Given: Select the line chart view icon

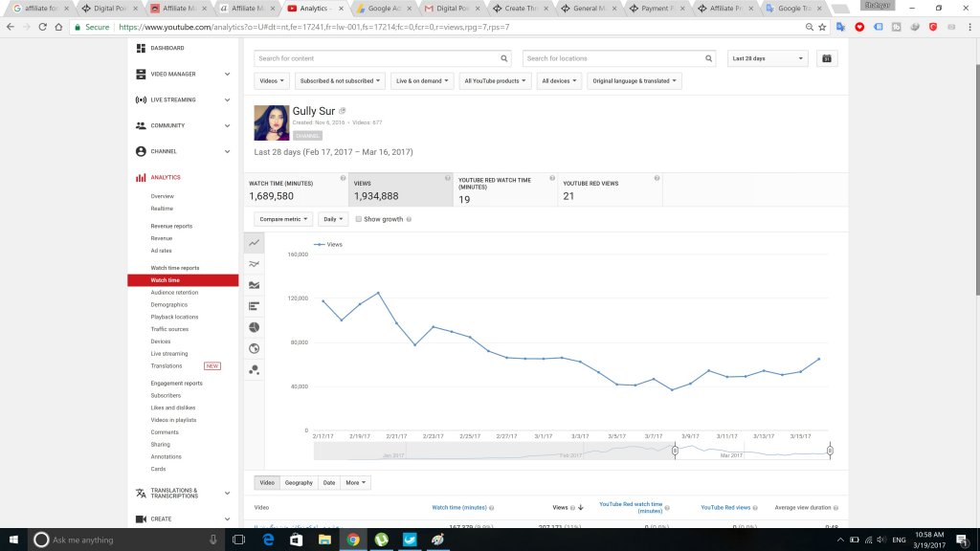Looking at the screenshot, I should tap(254, 243).
